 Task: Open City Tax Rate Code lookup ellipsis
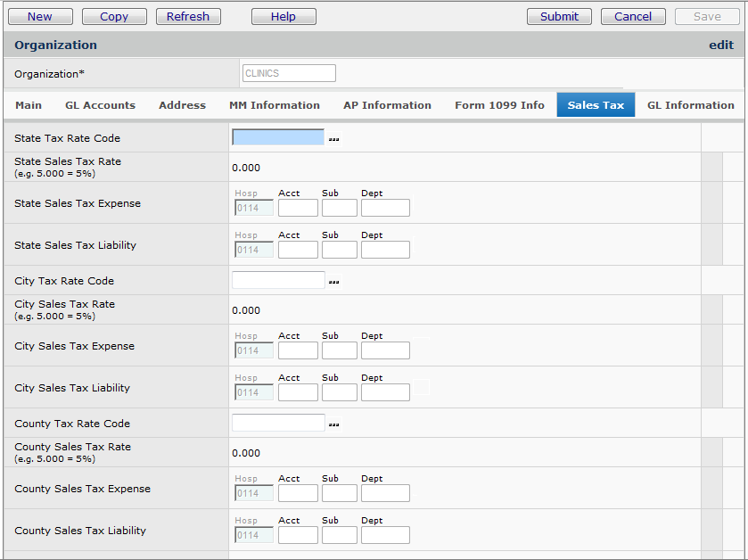tap(334, 282)
